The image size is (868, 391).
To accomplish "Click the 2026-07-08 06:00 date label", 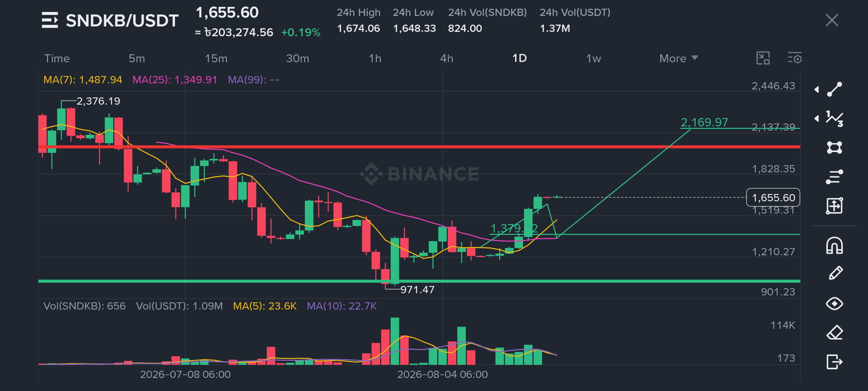I will pos(185,374).
